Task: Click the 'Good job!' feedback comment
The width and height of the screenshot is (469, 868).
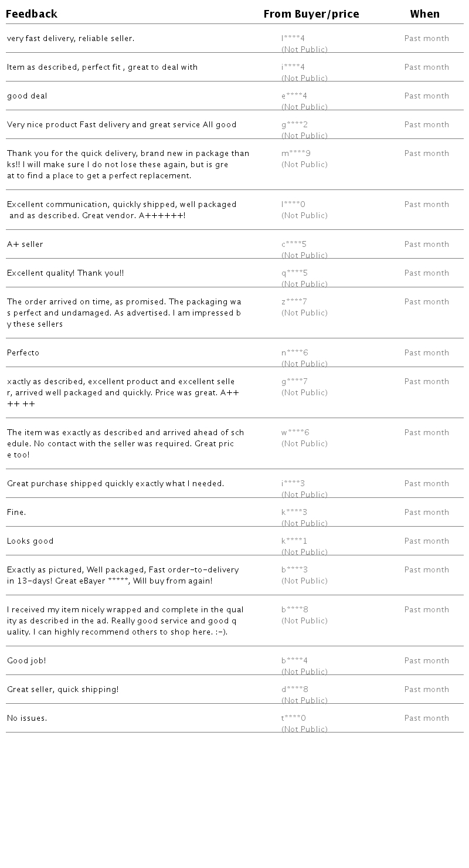Action: tap(26, 661)
